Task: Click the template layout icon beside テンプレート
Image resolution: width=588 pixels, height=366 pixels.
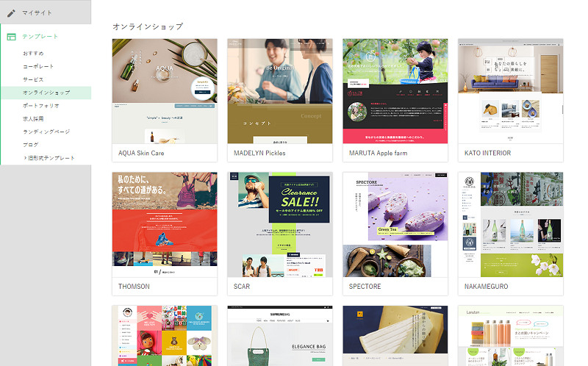Action: [x=11, y=37]
